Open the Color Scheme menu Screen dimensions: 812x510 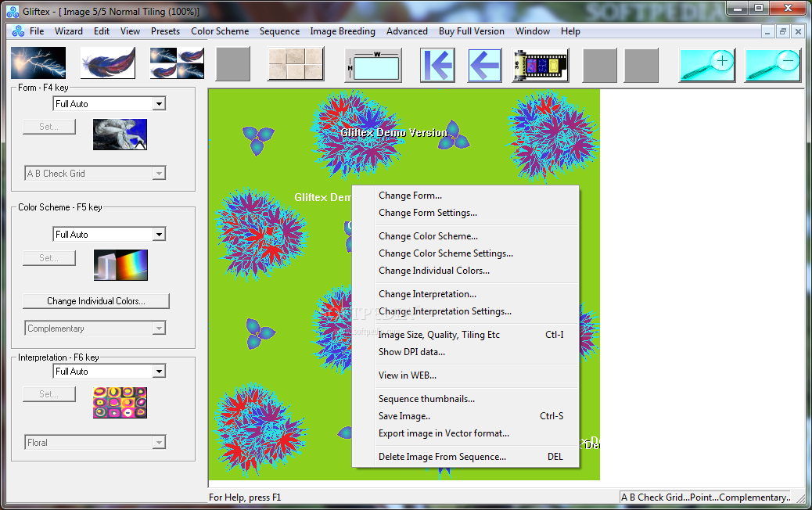click(x=220, y=31)
